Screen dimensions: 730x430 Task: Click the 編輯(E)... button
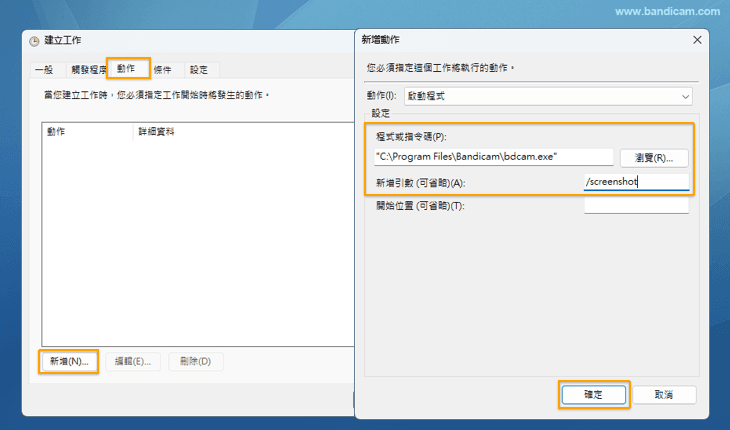click(x=132, y=361)
